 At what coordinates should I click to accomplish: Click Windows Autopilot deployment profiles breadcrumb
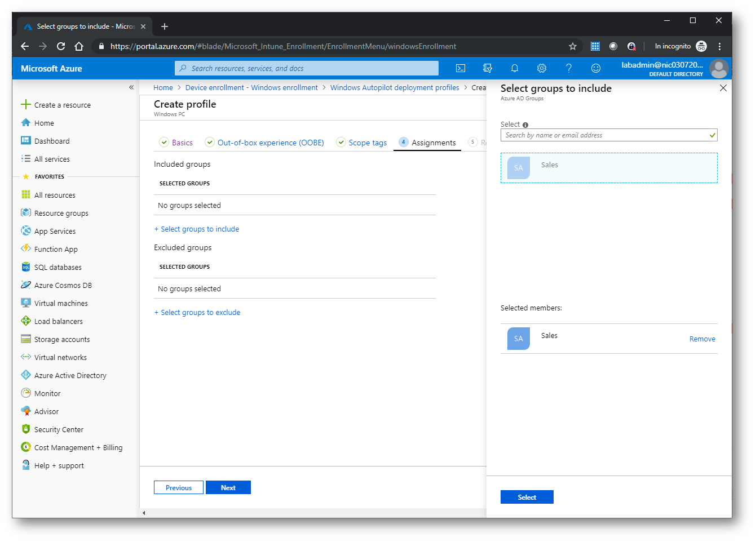[395, 87]
